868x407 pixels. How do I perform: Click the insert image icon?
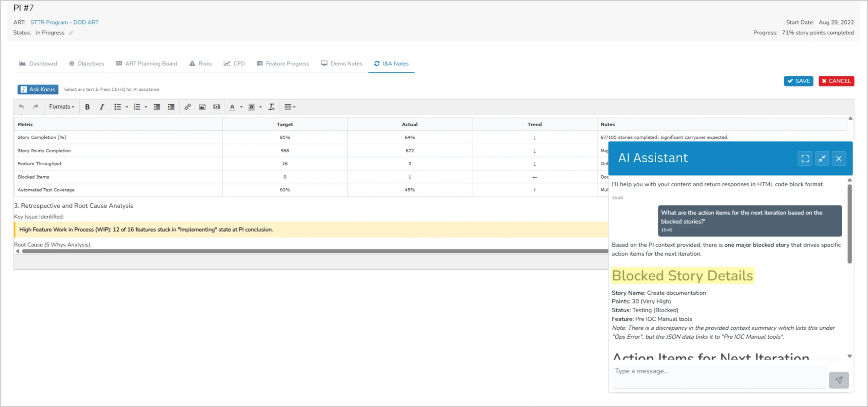(202, 107)
